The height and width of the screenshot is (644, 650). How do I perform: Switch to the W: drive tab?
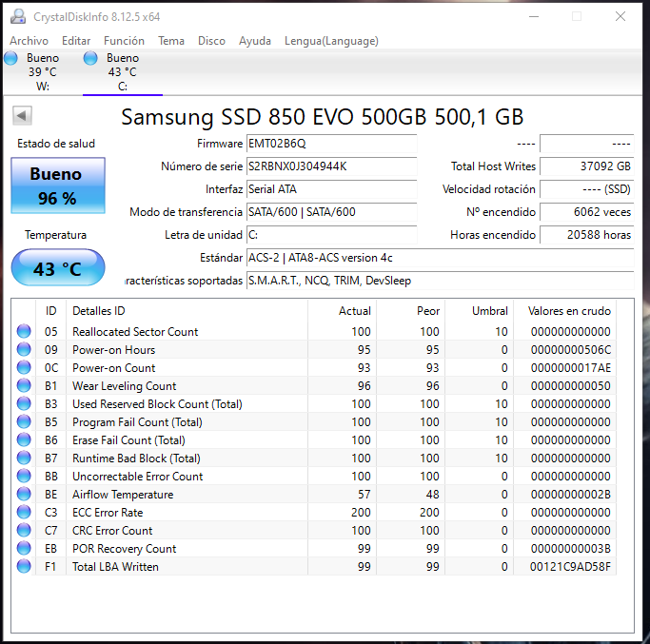point(42,72)
